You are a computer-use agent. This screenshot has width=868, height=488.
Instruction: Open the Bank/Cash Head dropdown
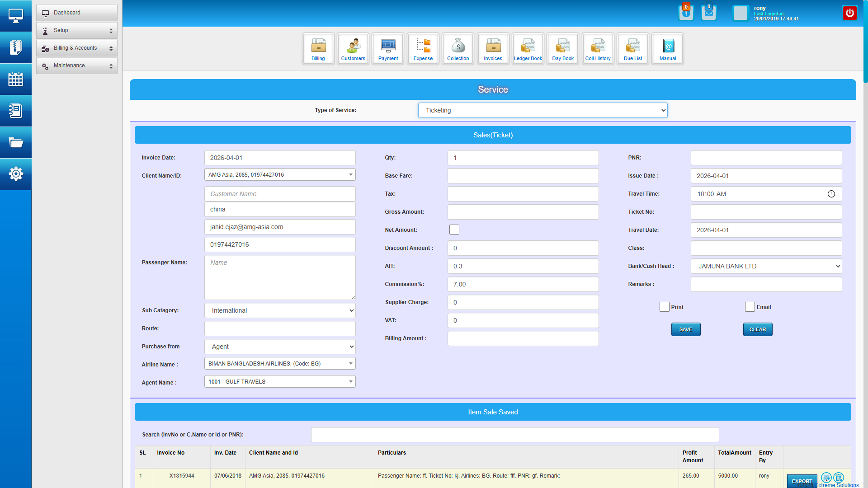click(x=766, y=266)
